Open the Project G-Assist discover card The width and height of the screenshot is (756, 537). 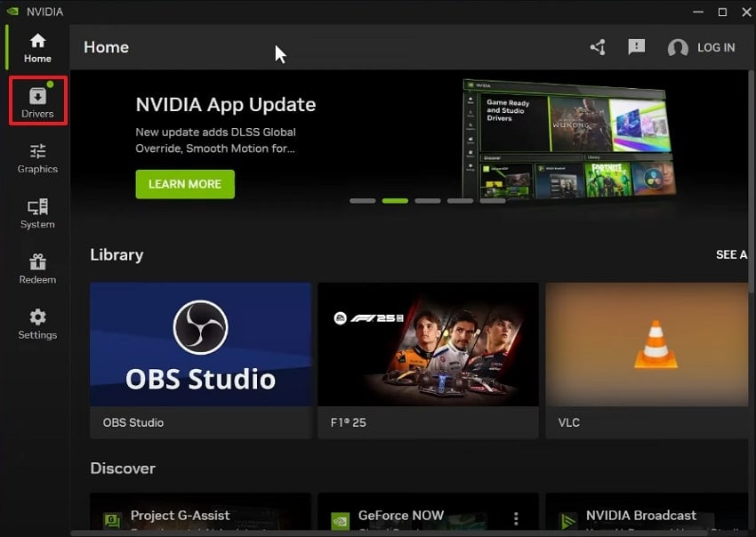click(201, 512)
